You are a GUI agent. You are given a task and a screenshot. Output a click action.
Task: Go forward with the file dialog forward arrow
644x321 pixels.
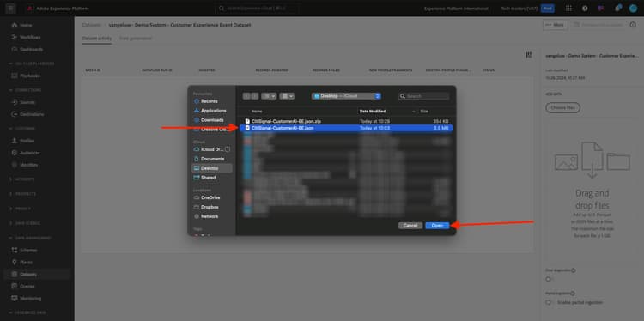click(x=255, y=96)
